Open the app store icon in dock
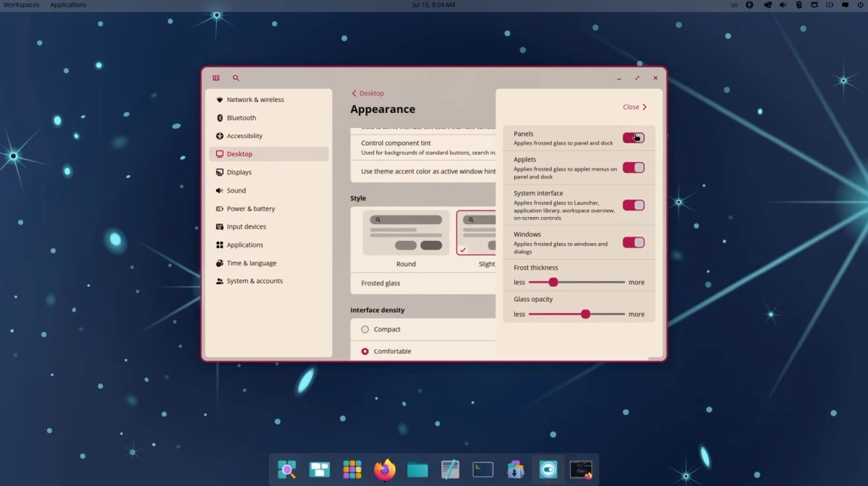This screenshot has width=868, height=486. tap(515, 469)
